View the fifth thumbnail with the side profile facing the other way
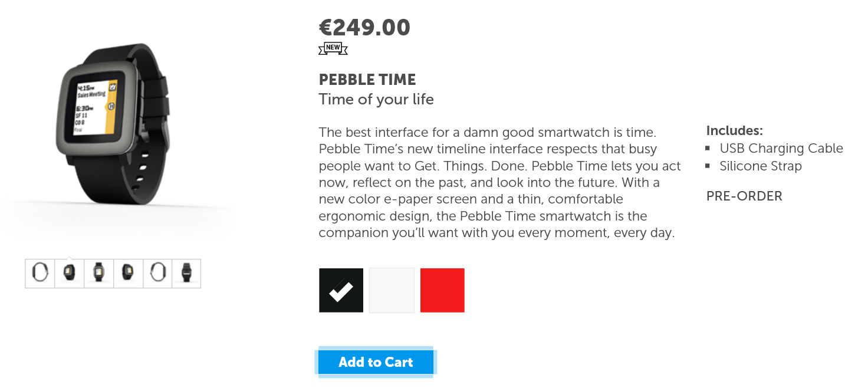The image size is (868, 391). [x=157, y=273]
